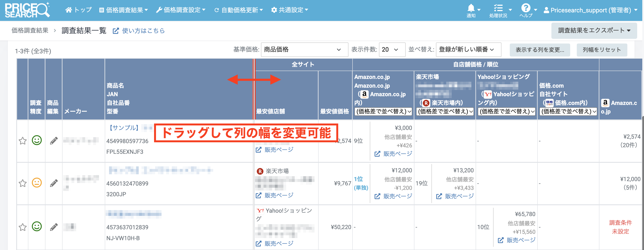Screen dimensions: 644x250
Task: Open 基準価格 商品価格 select box
Action: click(x=304, y=49)
